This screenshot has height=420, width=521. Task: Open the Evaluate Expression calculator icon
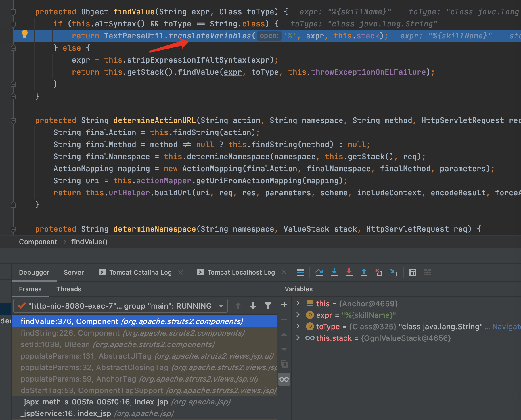point(413,272)
